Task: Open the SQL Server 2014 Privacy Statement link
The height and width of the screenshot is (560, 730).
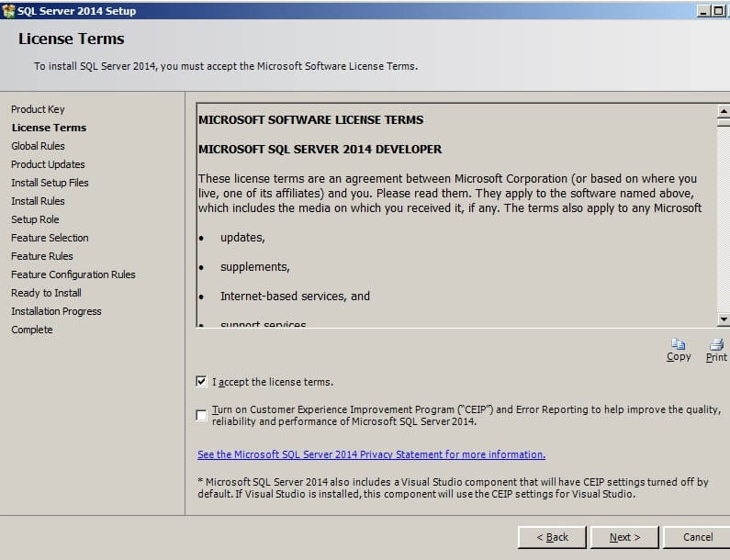Action: [371, 454]
